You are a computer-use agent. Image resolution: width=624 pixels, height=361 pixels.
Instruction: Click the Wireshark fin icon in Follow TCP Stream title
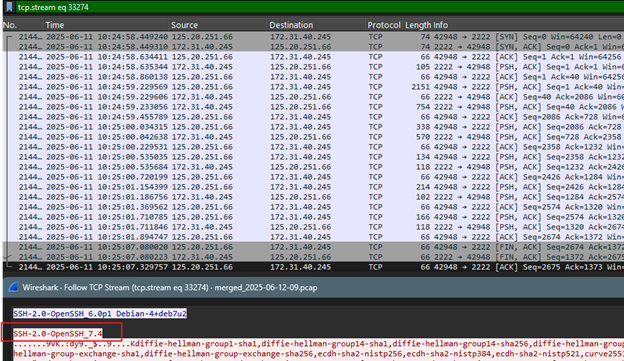14,287
